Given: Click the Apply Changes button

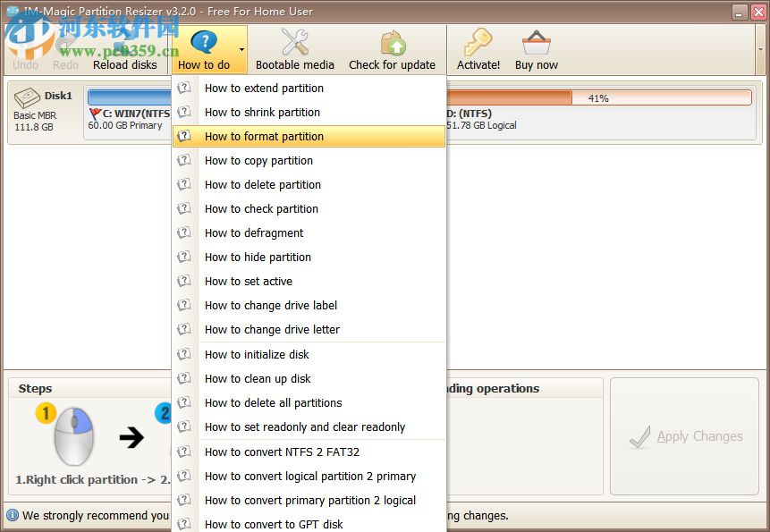Looking at the screenshot, I should pyautogui.click(x=684, y=436).
